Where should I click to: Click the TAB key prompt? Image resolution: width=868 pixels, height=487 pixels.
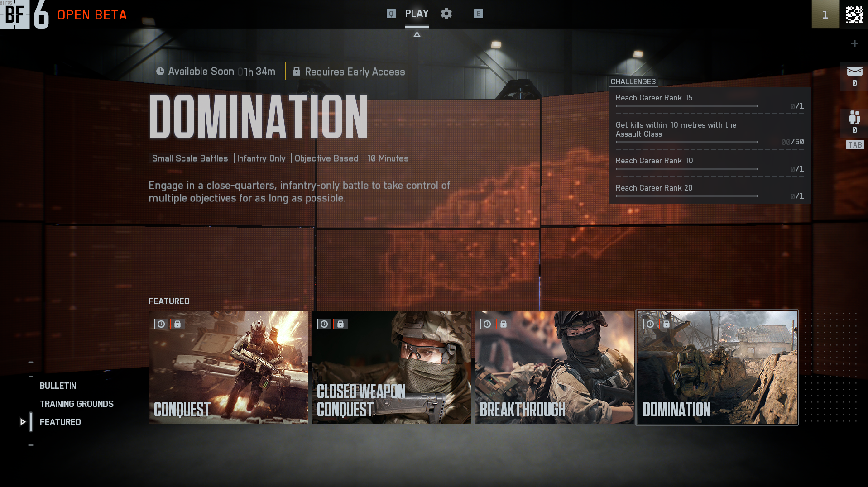tap(855, 145)
